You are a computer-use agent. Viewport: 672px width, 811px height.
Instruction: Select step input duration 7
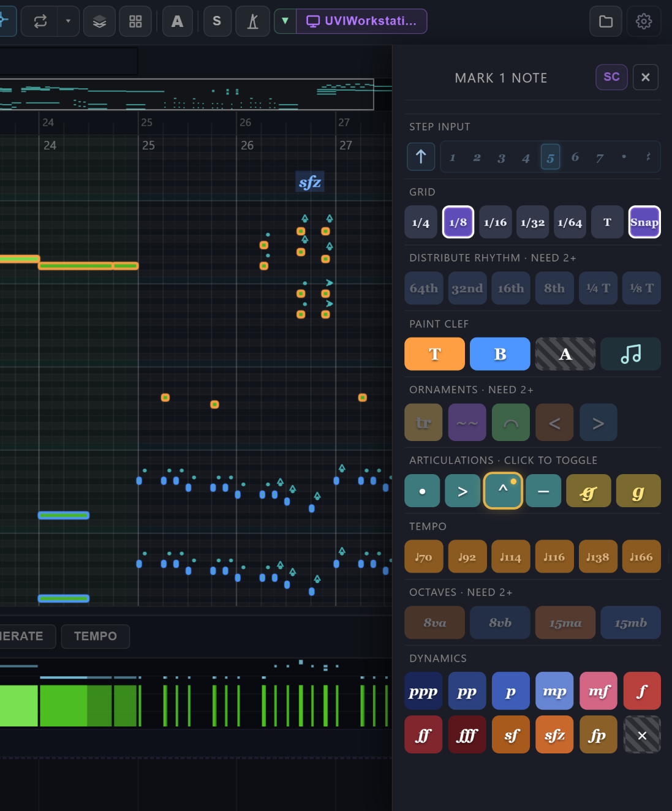pos(600,157)
